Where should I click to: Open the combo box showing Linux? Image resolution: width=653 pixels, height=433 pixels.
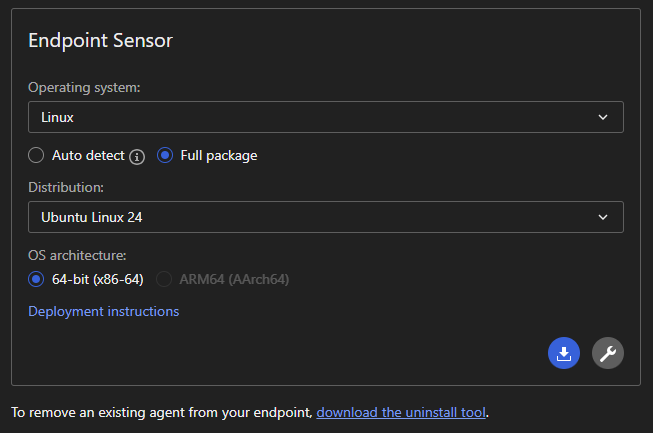click(x=325, y=117)
